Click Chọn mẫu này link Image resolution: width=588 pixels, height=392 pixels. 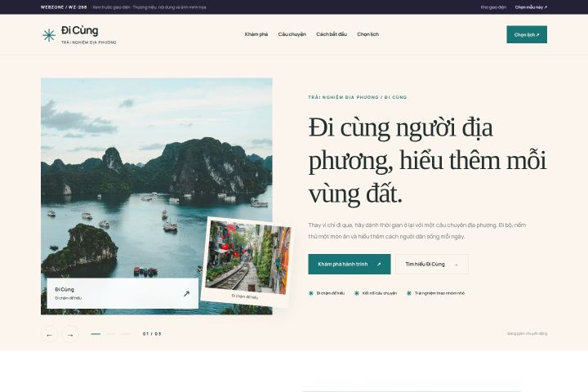point(531,7)
